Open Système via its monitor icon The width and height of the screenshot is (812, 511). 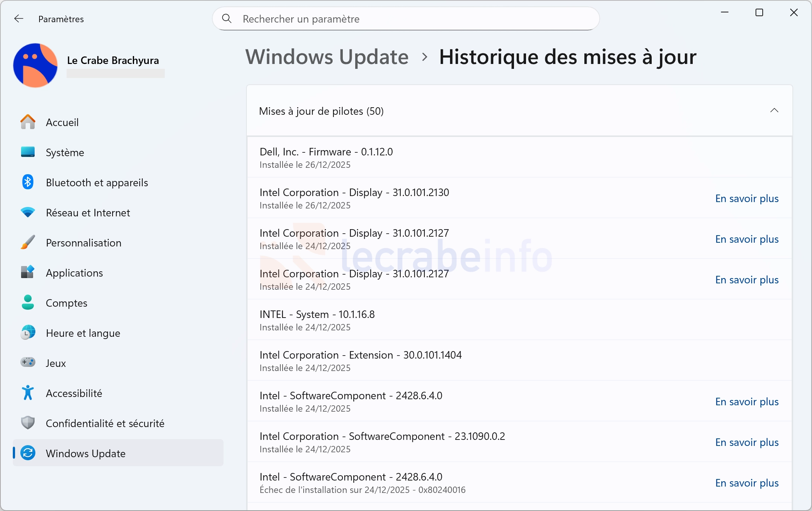[x=28, y=152]
